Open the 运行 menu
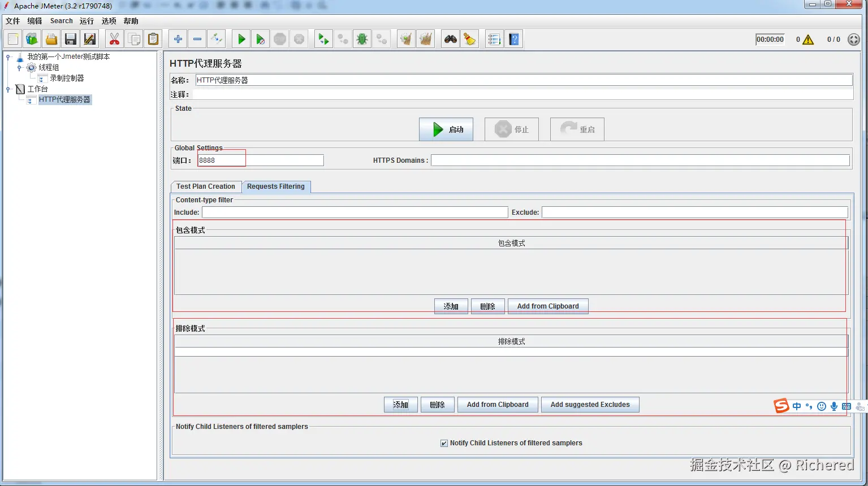Viewport: 868px width, 486px height. (x=87, y=21)
